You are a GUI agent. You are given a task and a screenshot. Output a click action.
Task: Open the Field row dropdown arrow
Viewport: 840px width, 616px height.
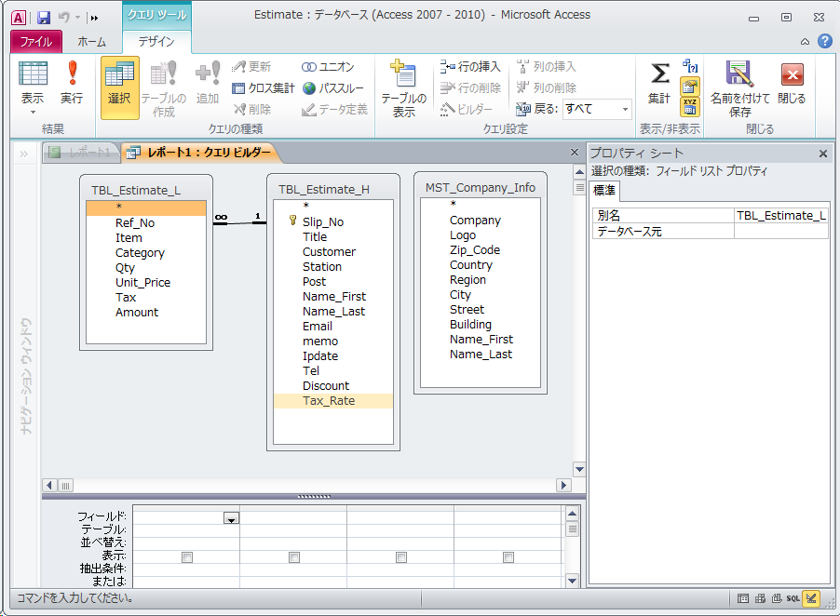[x=231, y=518]
